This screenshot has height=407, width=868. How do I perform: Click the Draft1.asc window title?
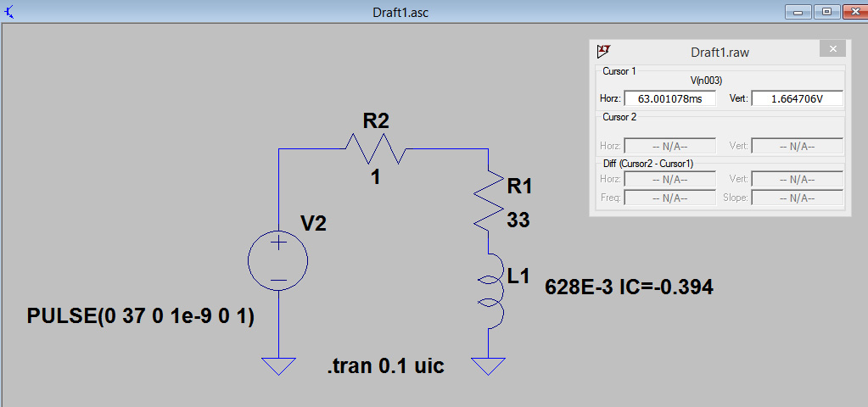coord(400,12)
